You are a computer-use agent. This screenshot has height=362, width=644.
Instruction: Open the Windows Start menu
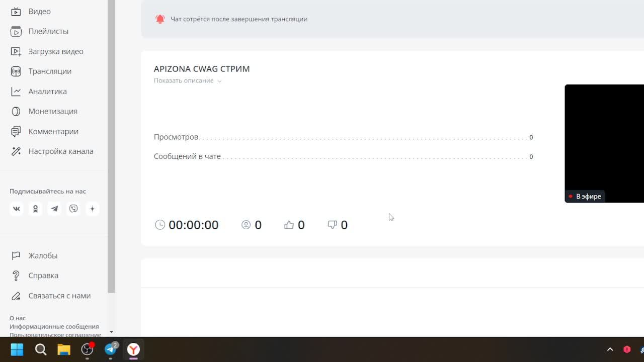pos(17,349)
